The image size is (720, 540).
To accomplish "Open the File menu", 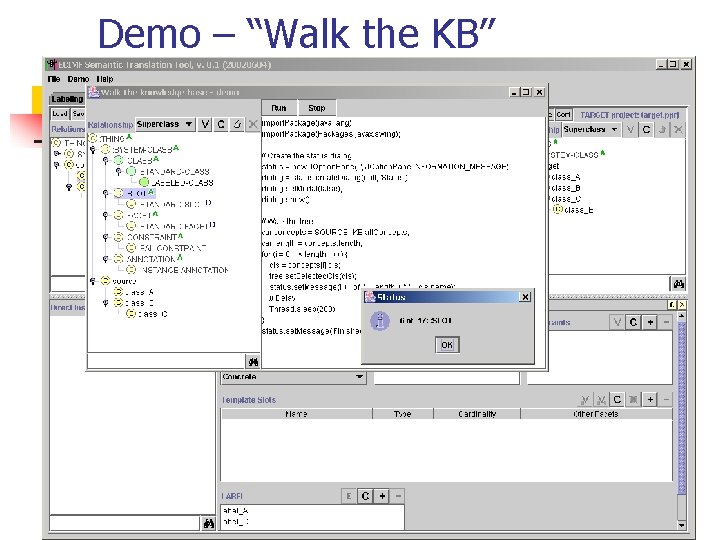I will point(54,79).
